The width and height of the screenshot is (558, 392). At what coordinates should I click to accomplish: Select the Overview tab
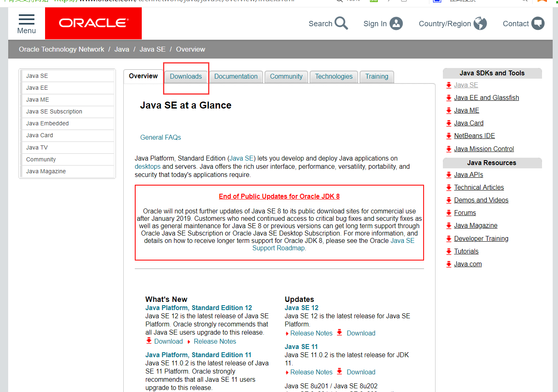[x=143, y=76]
